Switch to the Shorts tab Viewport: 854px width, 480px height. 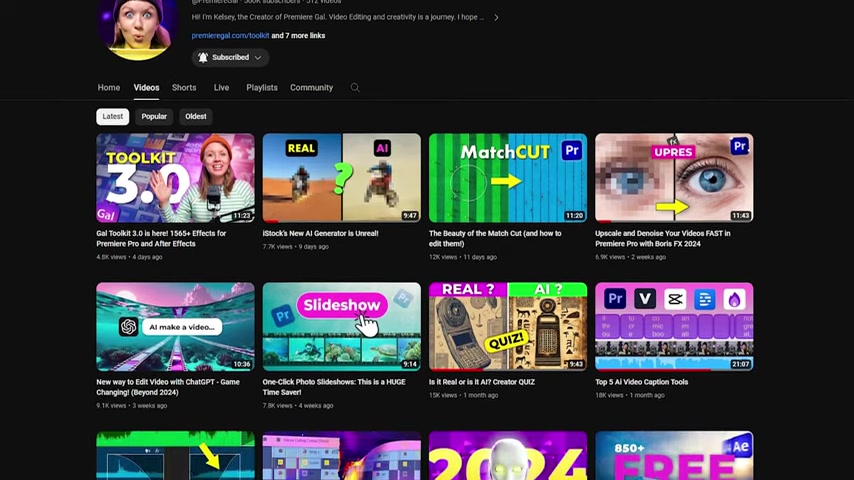point(184,88)
